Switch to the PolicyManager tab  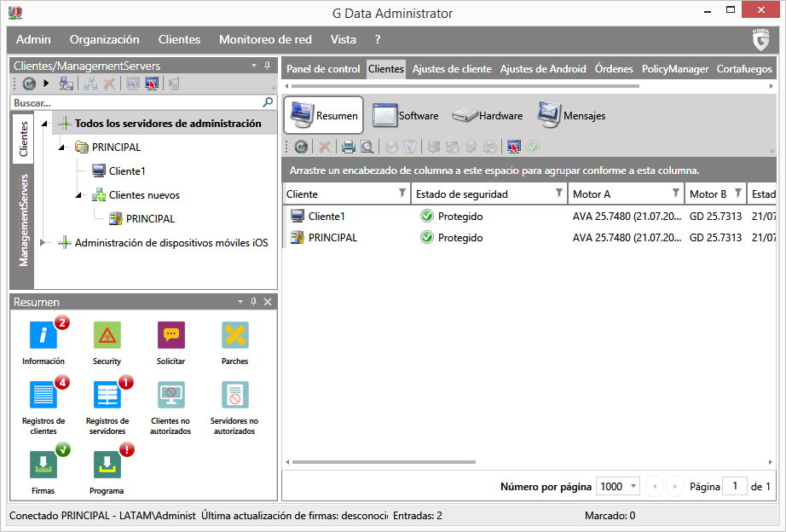pos(674,69)
